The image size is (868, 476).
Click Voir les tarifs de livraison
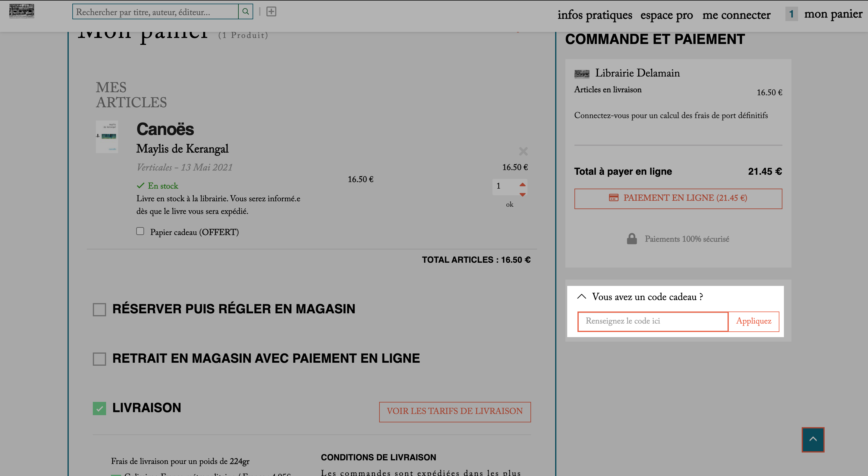pos(454,412)
